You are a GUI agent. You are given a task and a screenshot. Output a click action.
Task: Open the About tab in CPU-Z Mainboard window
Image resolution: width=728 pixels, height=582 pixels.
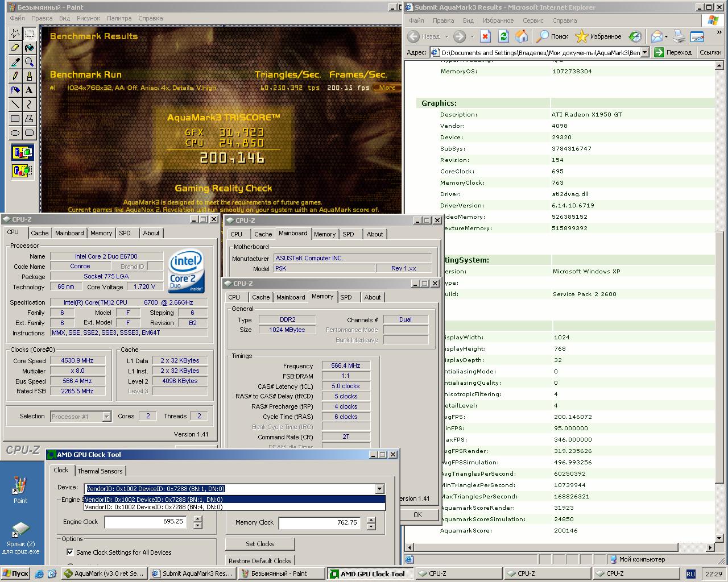[x=375, y=234]
